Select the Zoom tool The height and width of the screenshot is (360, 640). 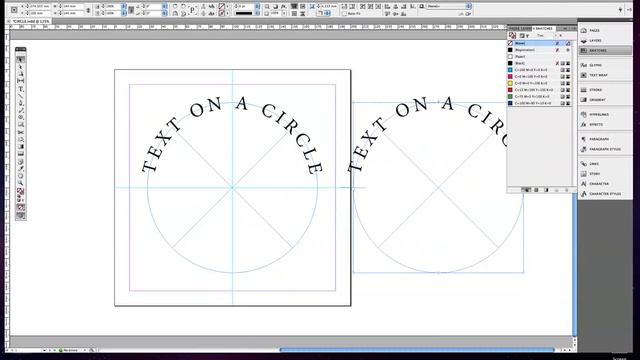tap(20, 183)
